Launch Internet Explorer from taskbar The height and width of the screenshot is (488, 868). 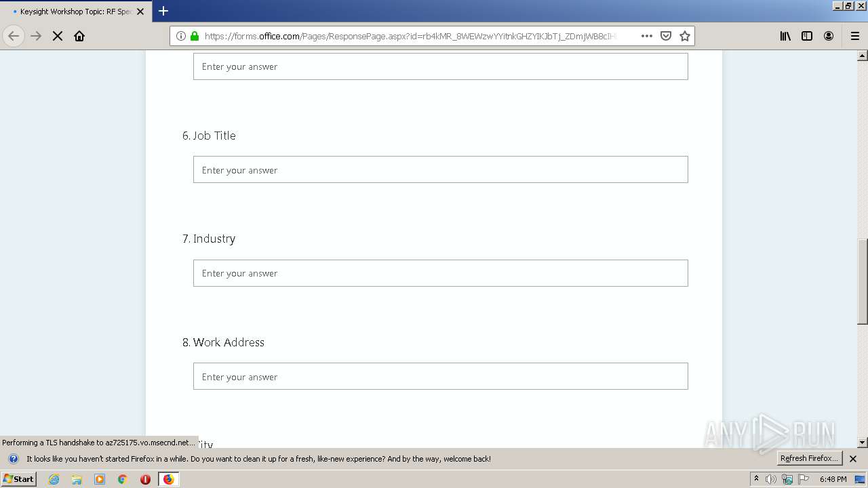pos(54,479)
